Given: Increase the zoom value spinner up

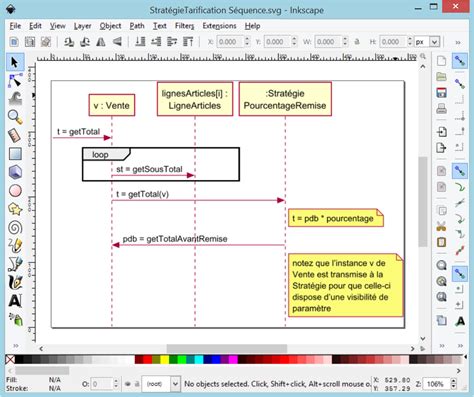Looking at the screenshot, I should pyautogui.click(x=453, y=381).
